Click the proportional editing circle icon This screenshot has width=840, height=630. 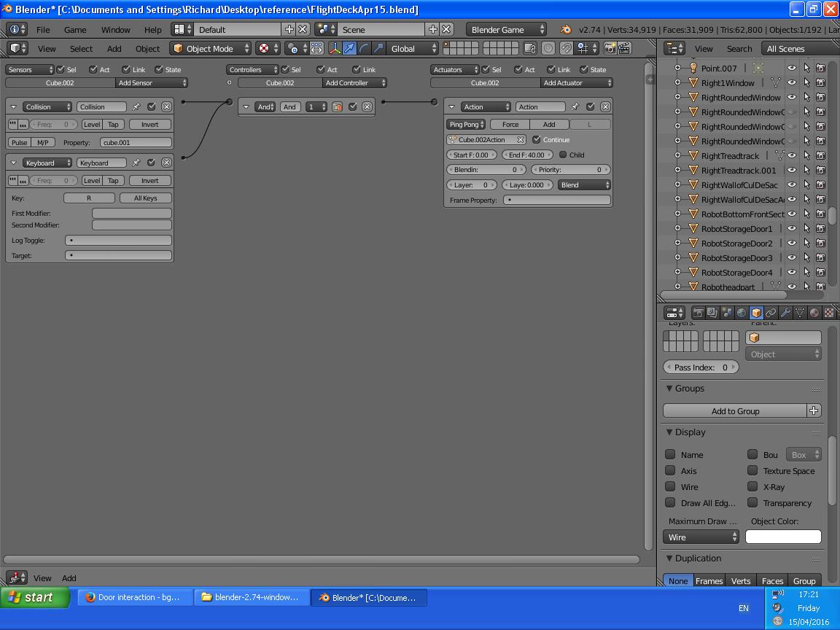pyautogui.click(x=548, y=49)
